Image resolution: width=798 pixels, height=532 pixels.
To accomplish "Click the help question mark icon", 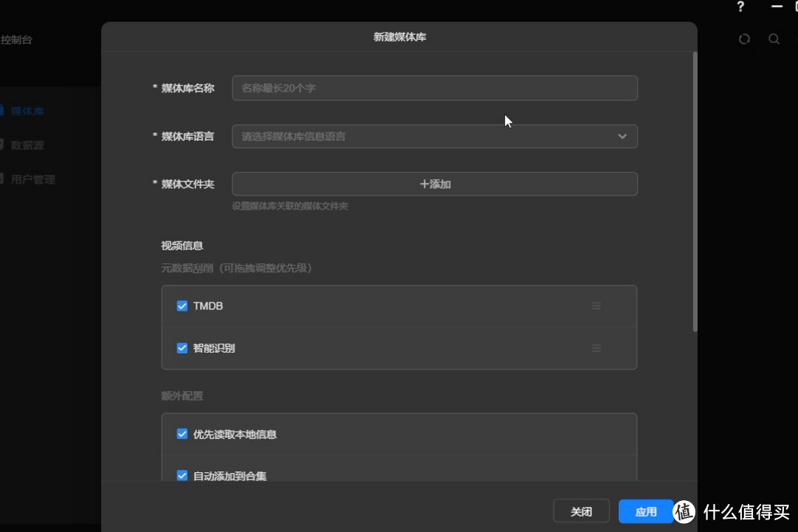I will pyautogui.click(x=740, y=7).
